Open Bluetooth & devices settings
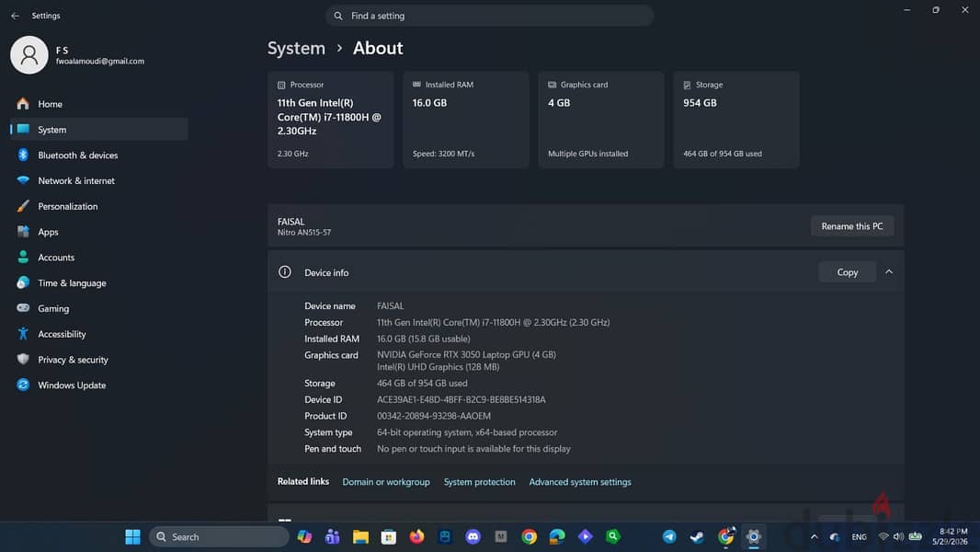980x552 pixels. (x=98, y=155)
